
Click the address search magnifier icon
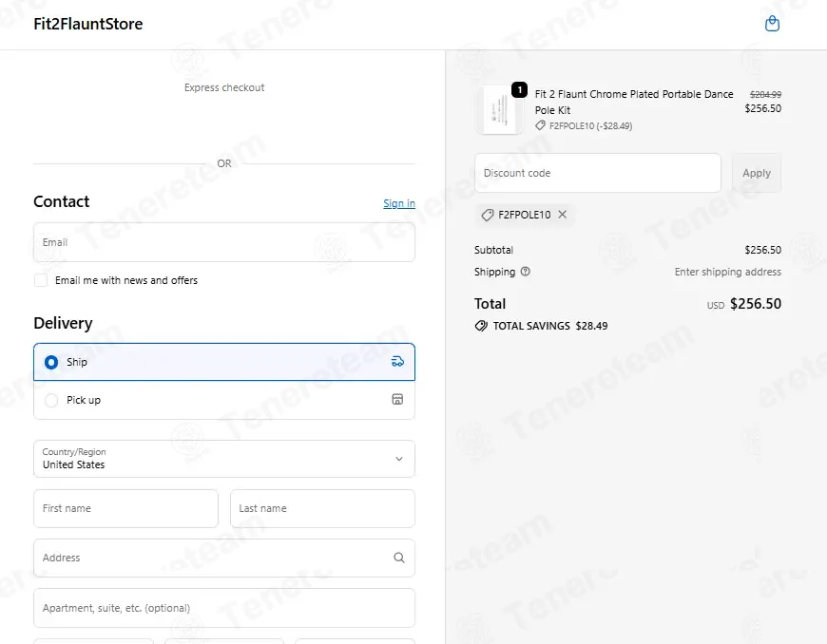pos(398,559)
